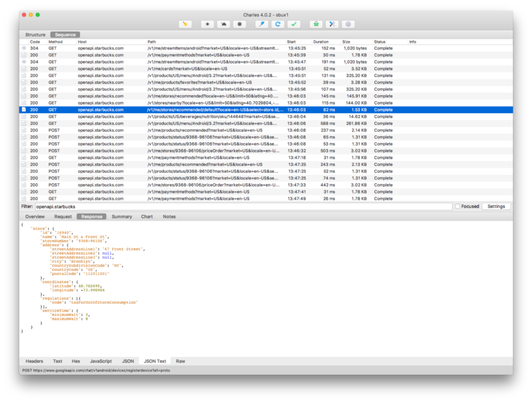The height and width of the screenshot is (402, 532).
Task: Click the 145.91 KB size cell
Action: click(356, 96)
